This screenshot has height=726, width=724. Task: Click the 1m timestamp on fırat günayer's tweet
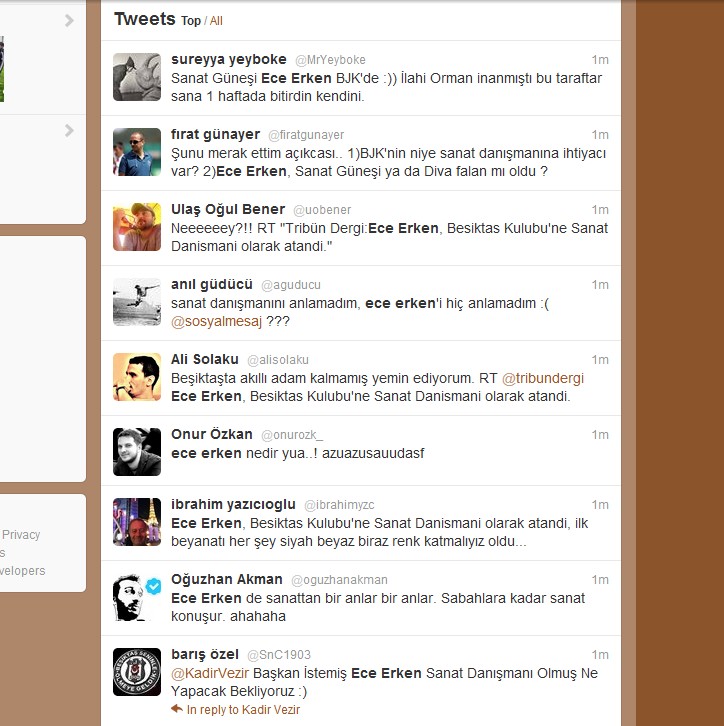tap(600, 135)
